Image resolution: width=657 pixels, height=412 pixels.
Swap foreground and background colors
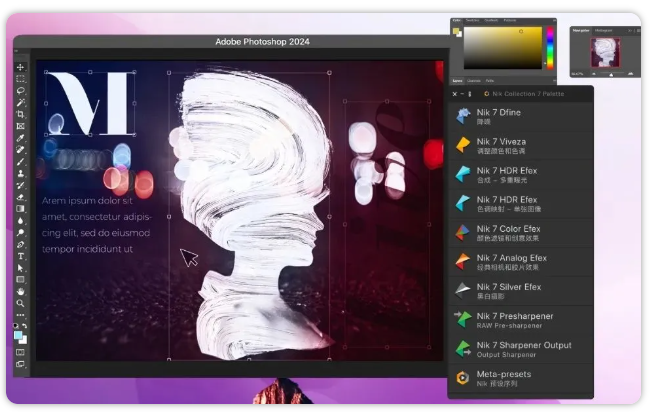point(25,326)
